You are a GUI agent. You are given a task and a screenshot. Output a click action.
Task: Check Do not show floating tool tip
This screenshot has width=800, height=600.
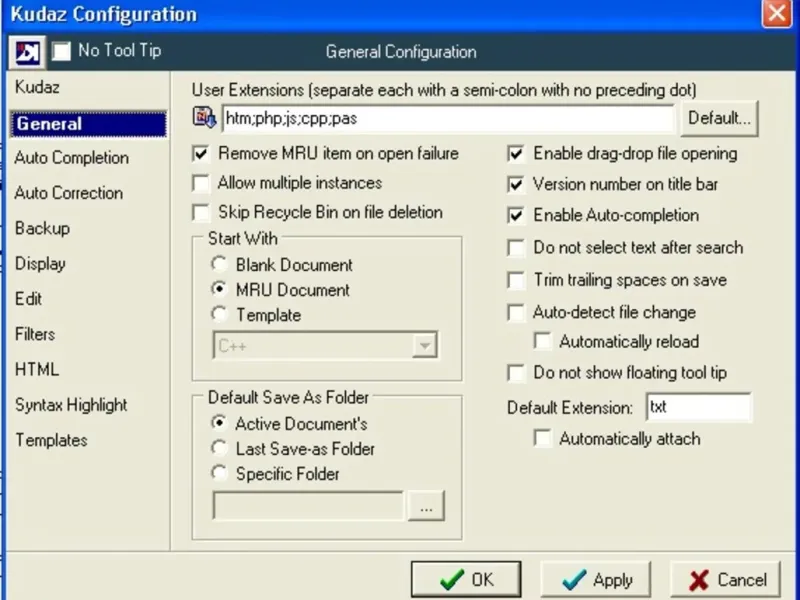516,373
